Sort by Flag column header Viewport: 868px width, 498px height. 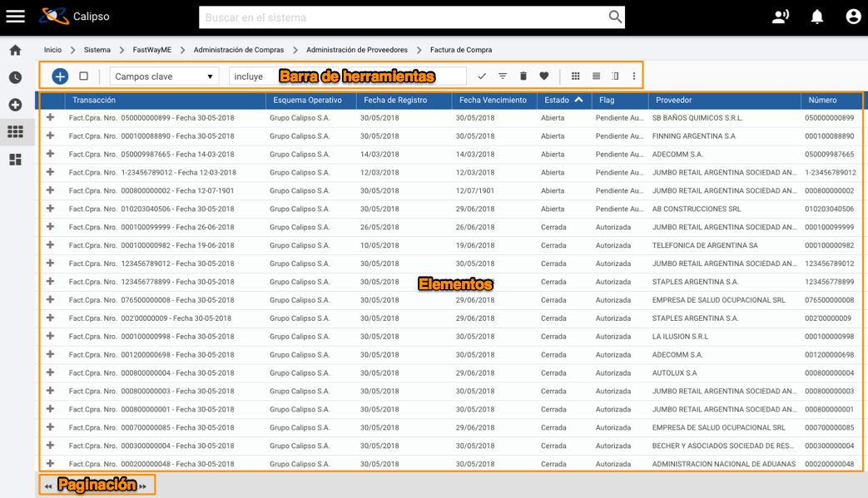coord(606,100)
